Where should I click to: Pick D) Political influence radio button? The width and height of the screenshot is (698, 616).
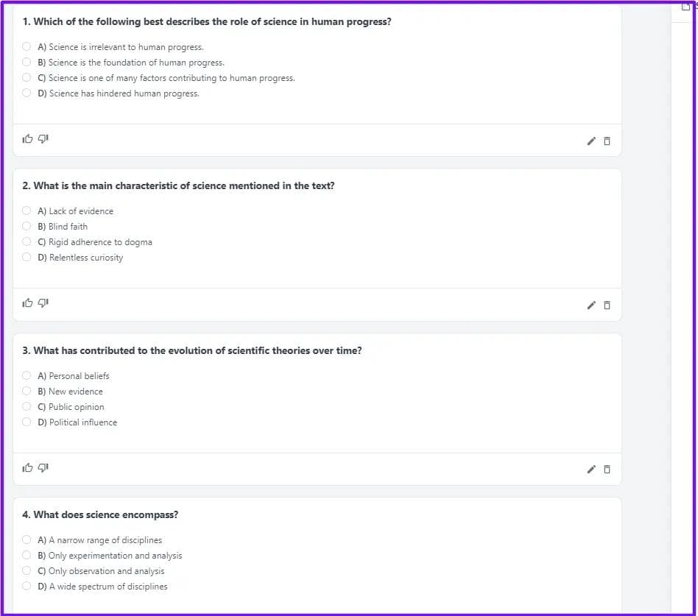click(x=27, y=422)
